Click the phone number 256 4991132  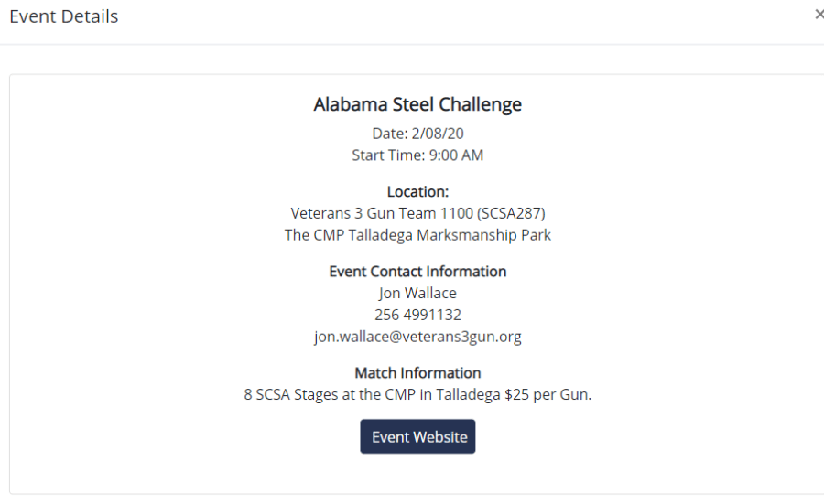coord(417,315)
